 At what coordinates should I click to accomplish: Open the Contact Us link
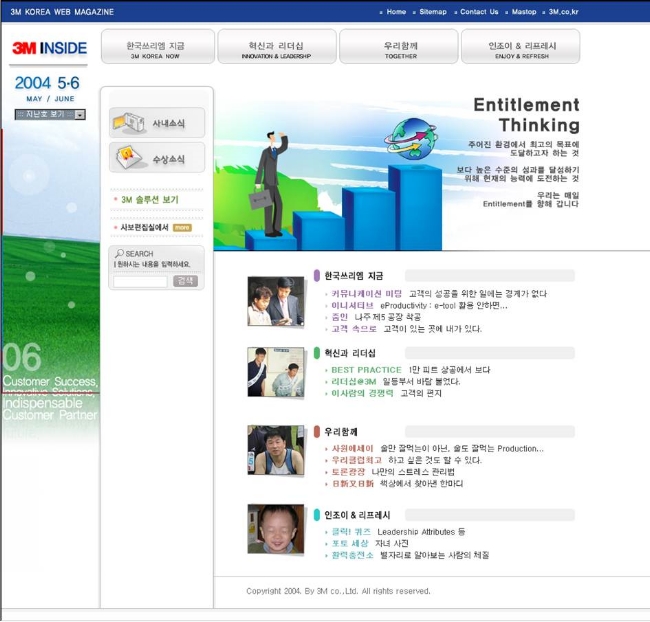(x=479, y=12)
